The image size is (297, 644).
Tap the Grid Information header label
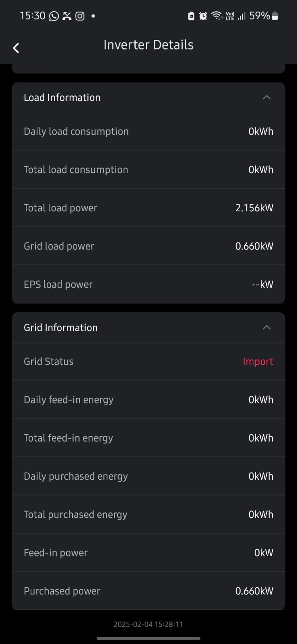tap(61, 328)
